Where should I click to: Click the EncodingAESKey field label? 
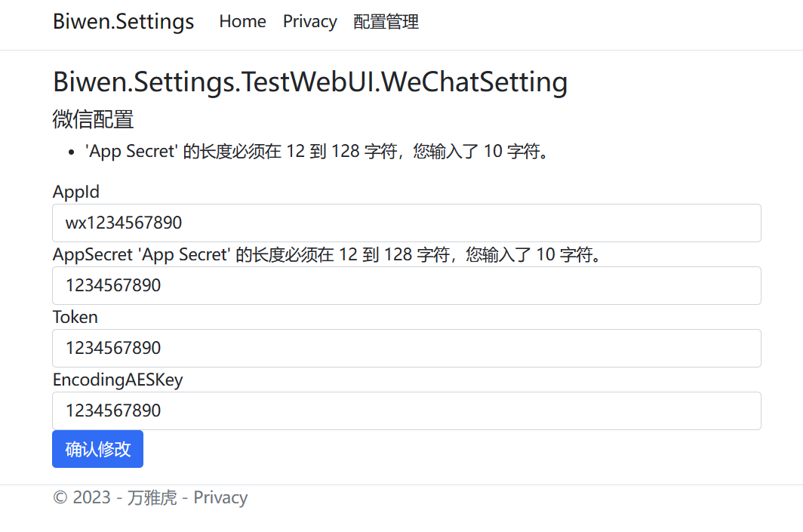(117, 380)
